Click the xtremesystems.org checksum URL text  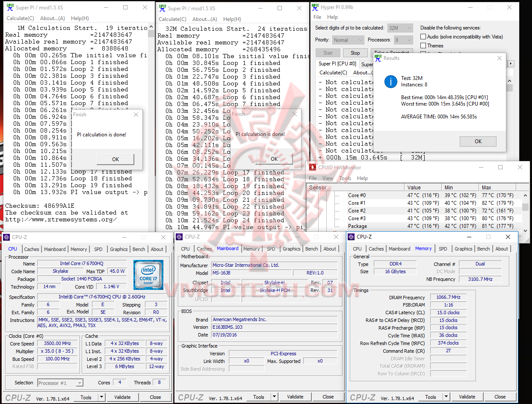60,220
